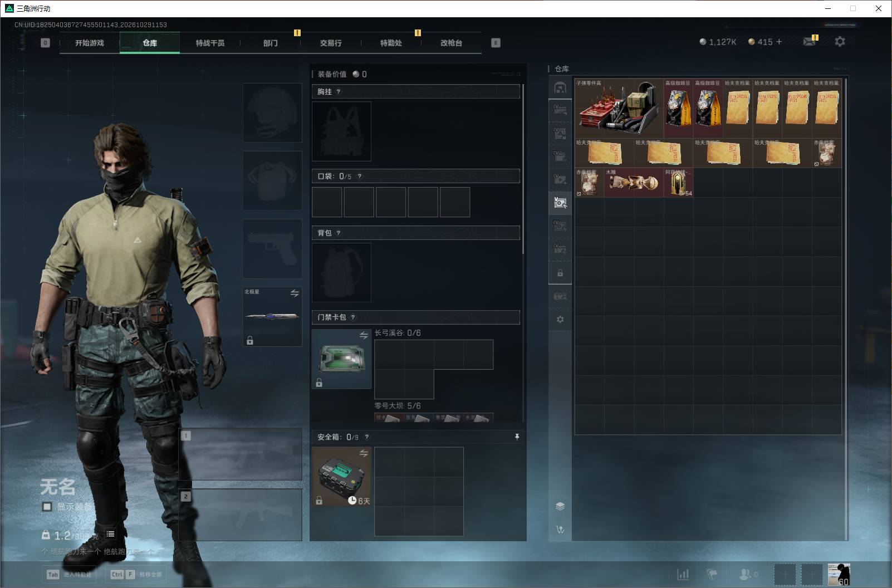Select the highlighted warehouse expansion box tab
The height and width of the screenshot is (588, 892).
560,202
